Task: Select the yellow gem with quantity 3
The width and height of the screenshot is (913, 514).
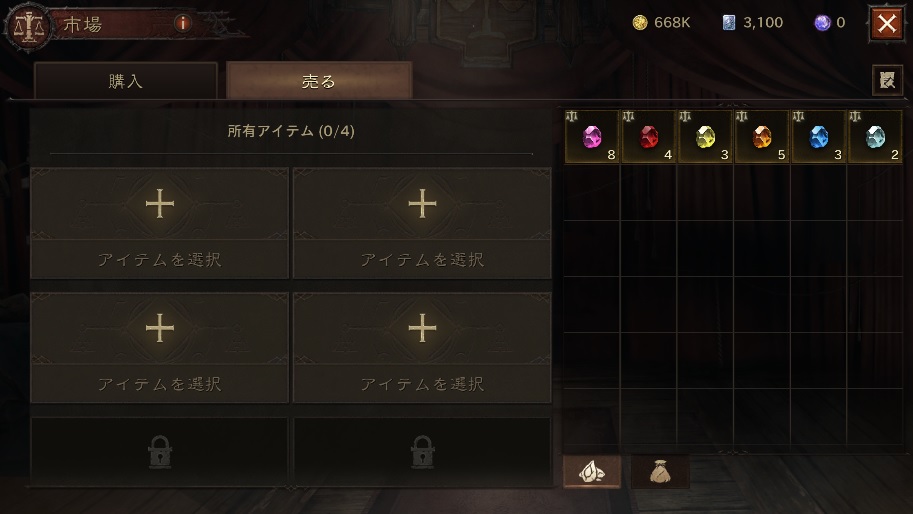Action: (x=705, y=137)
